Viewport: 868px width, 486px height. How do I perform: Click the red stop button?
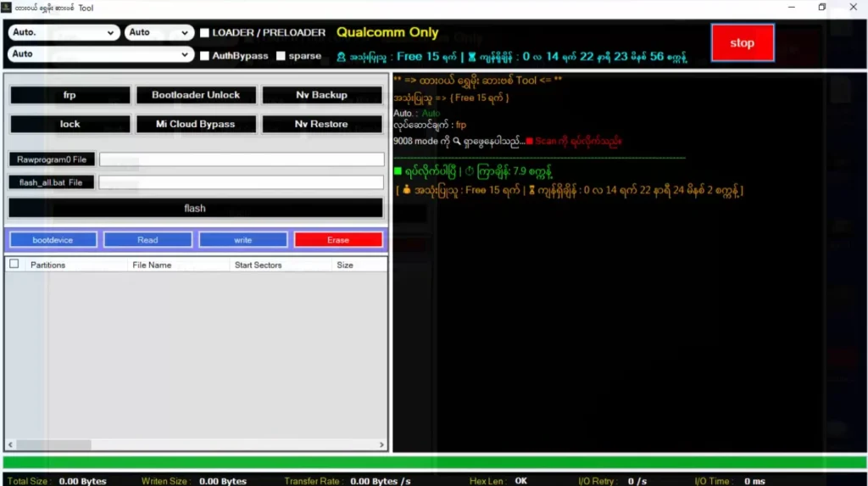pyautogui.click(x=743, y=42)
